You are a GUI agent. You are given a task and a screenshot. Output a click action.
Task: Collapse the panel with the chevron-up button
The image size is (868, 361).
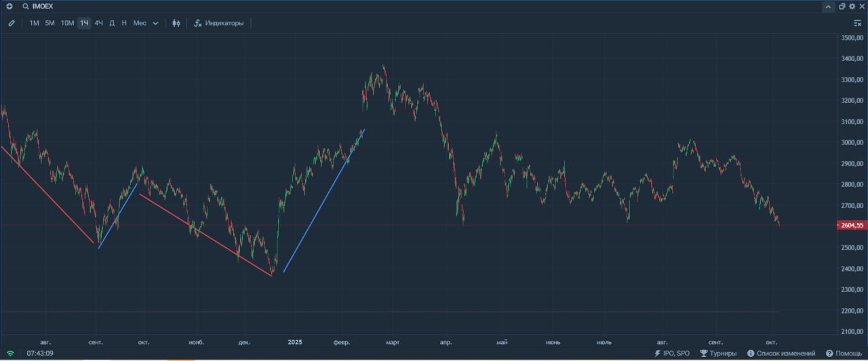[x=828, y=7]
